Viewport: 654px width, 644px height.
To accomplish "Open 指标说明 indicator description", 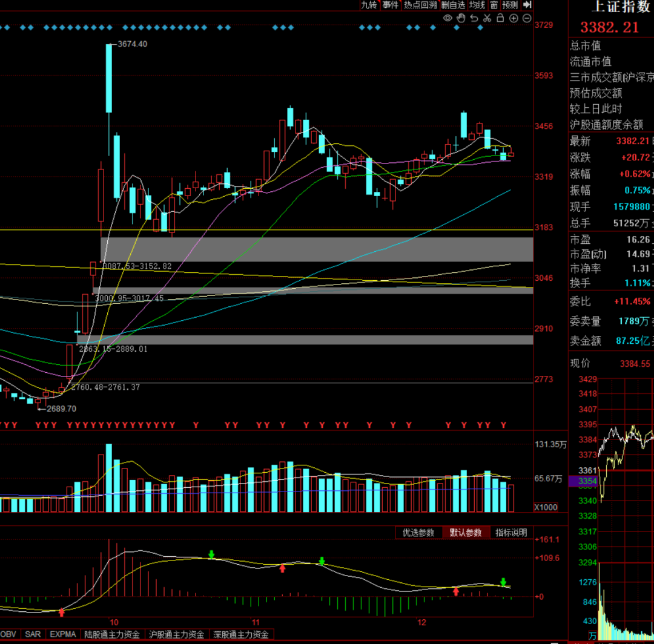I will (x=512, y=533).
